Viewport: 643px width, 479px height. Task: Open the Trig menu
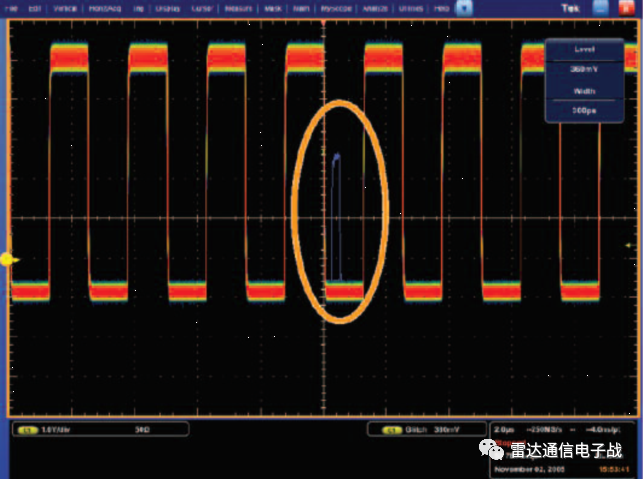[x=138, y=8]
